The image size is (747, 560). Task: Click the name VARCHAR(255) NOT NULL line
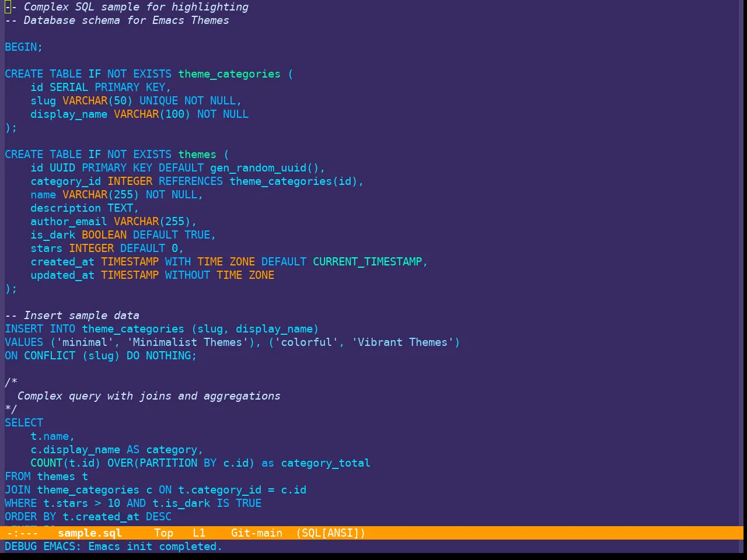[x=117, y=195]
